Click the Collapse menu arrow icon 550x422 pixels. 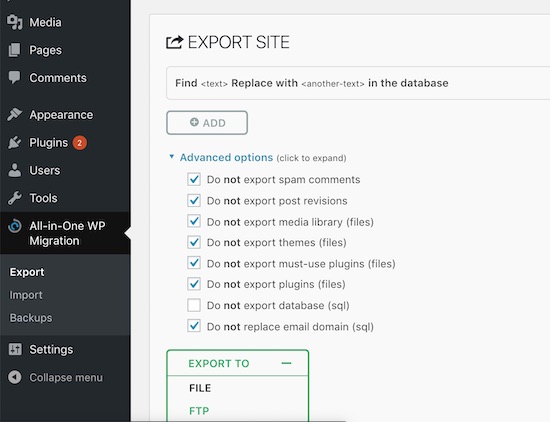[x=15, y=377]
